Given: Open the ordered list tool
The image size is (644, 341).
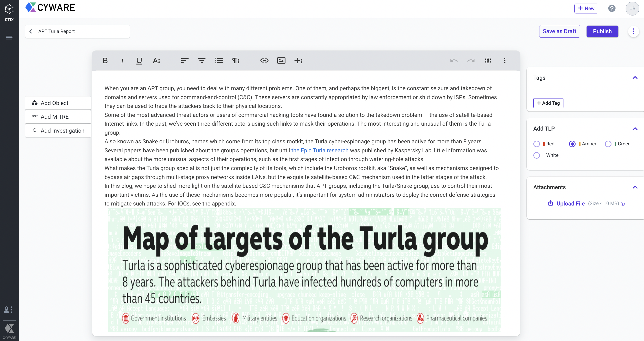Looking at the screenshot, I should click(x=219, y=61).
